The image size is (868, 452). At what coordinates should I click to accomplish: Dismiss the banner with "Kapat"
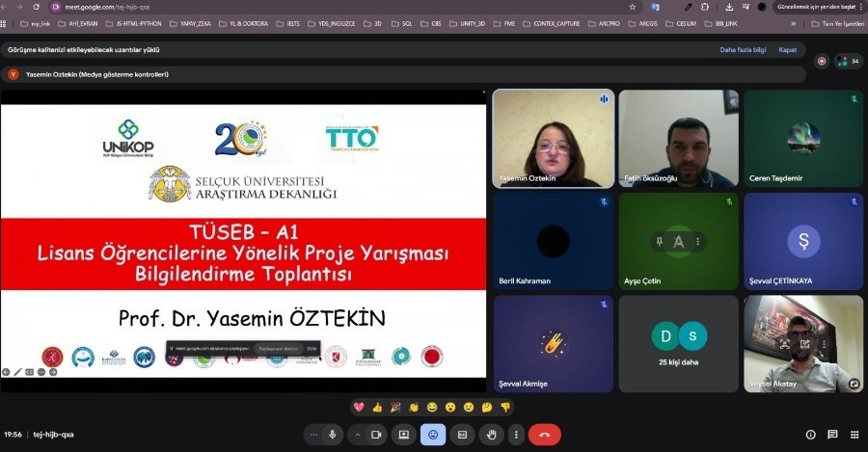click(x=787, y=49)
